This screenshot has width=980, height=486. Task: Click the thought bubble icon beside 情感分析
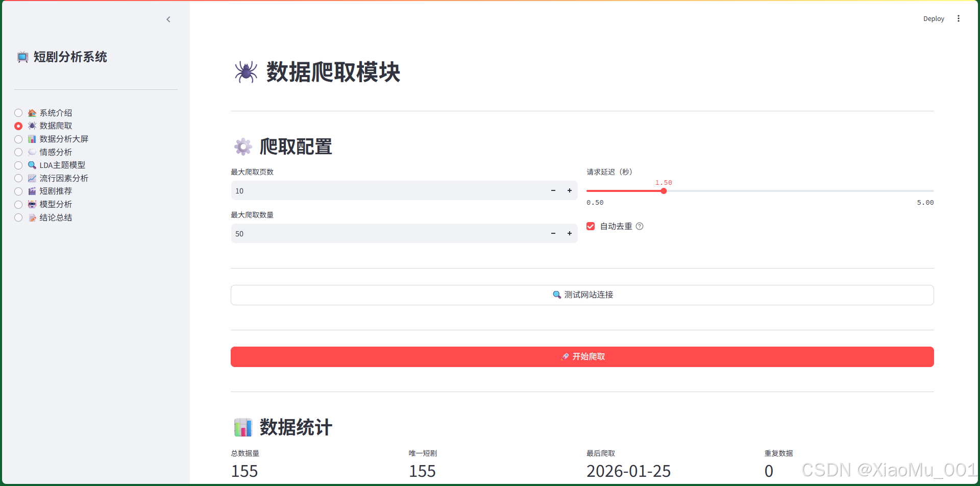32,152
